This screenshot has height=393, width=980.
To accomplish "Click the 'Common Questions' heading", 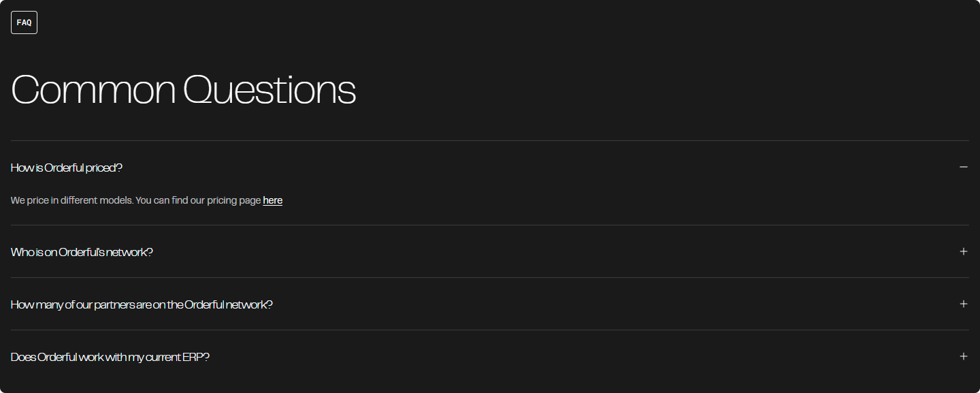I will click(183, 89).
